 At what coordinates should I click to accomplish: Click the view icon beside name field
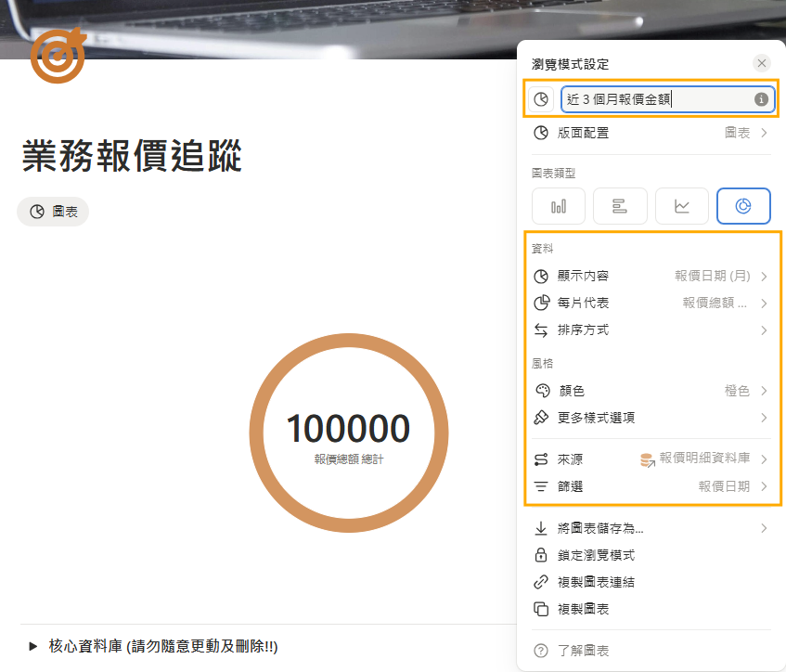coord(541,99)
